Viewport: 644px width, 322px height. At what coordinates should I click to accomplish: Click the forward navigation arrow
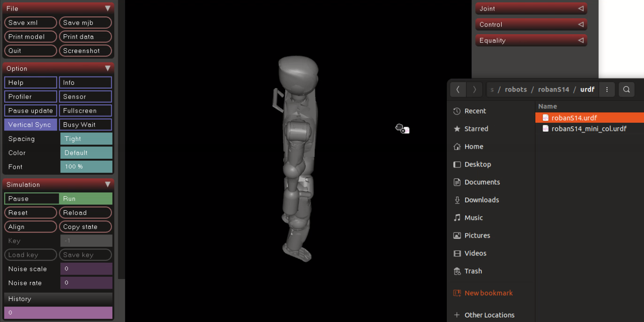click(x=474, y=90)
